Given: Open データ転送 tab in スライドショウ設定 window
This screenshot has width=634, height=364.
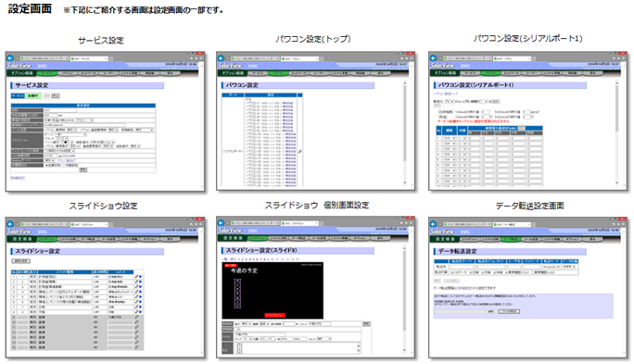Looking at the screenshot, I should 88,239.
